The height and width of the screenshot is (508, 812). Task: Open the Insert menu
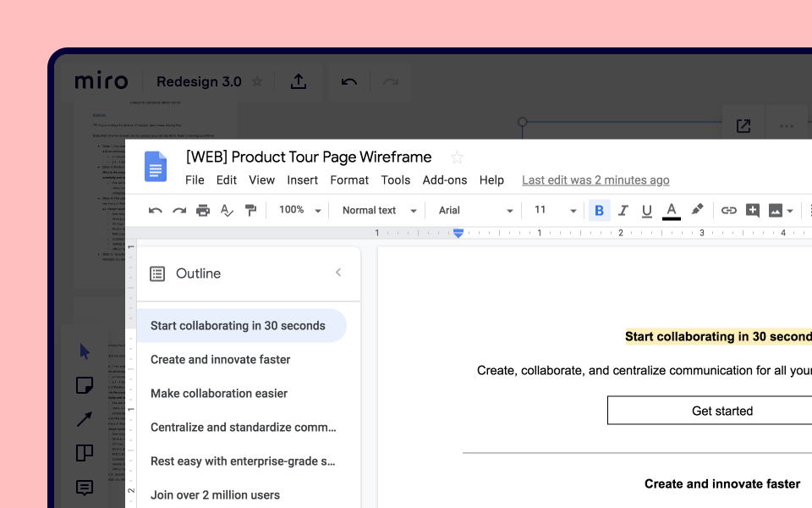[x=302, y=179]
